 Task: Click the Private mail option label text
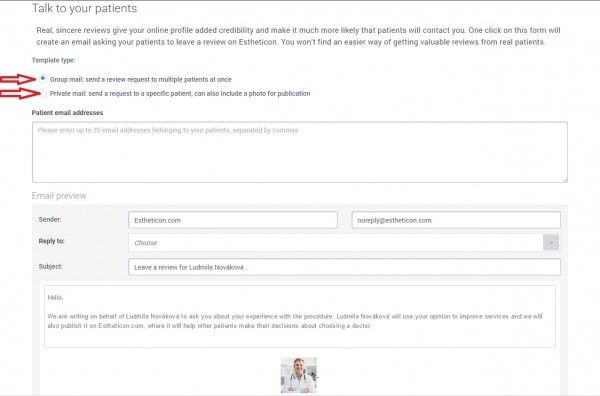[x=180, y=93]
